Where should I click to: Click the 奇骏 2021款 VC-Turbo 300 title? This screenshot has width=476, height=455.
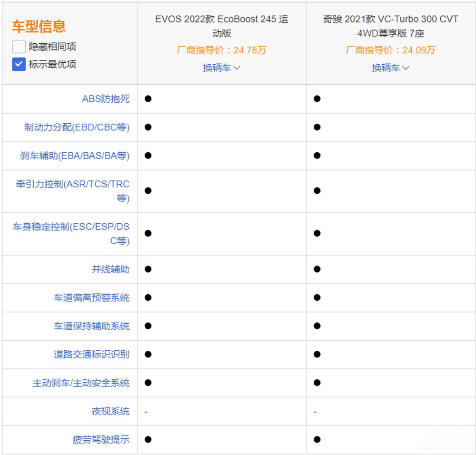(x=390, y=26)
